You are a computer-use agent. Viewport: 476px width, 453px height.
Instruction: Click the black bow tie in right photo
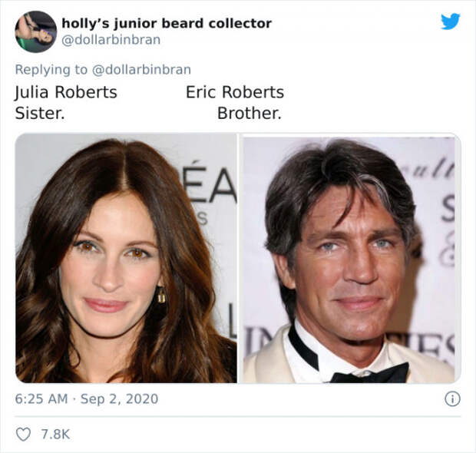pyautogui.click(x=370, y=373)
